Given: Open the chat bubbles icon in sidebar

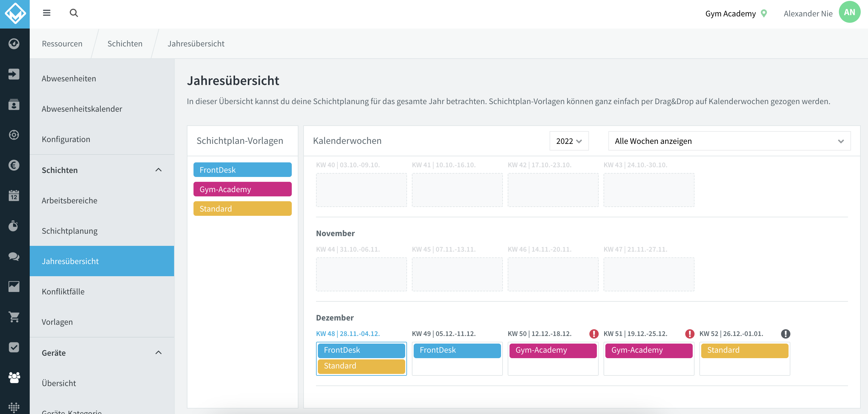Looking at the screenshot, I should tap(14, 256).
